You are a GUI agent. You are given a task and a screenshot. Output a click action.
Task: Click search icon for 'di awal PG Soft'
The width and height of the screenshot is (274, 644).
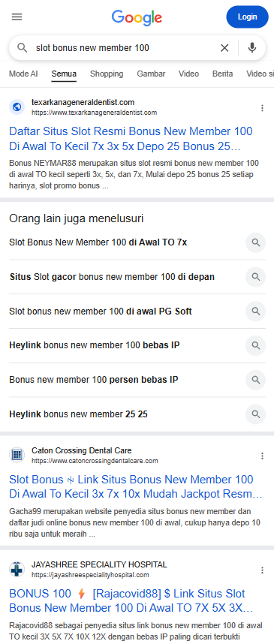click(256, 311)
